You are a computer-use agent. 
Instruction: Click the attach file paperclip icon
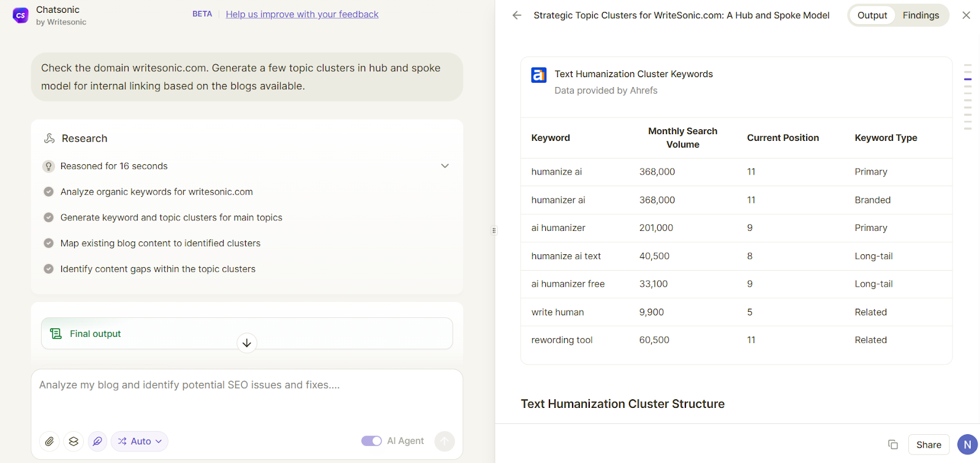point(50,441)
